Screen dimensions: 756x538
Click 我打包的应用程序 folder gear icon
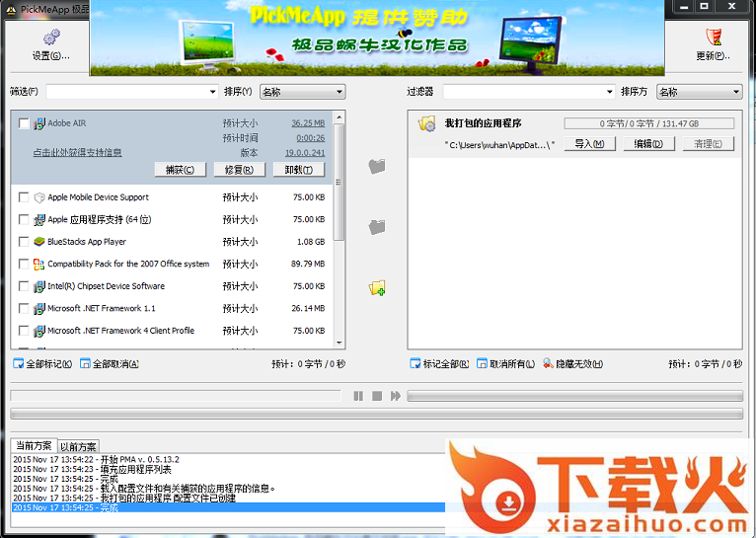coord(426,124)
